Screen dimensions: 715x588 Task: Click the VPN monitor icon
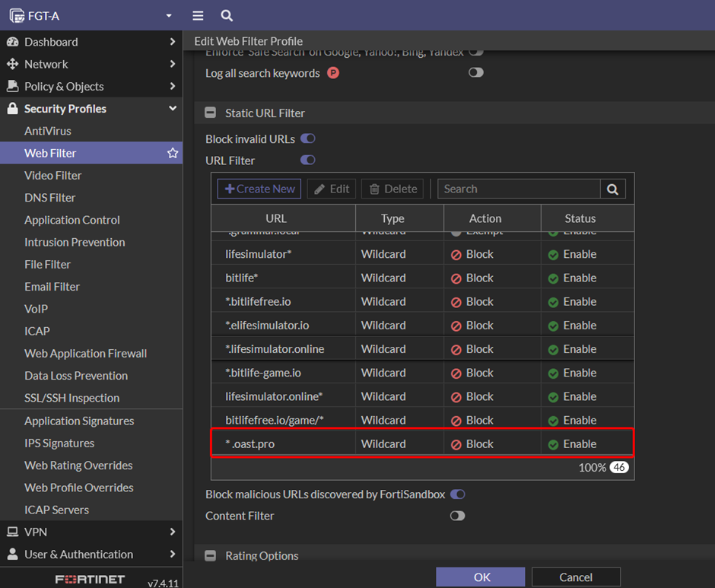(13, 532)
